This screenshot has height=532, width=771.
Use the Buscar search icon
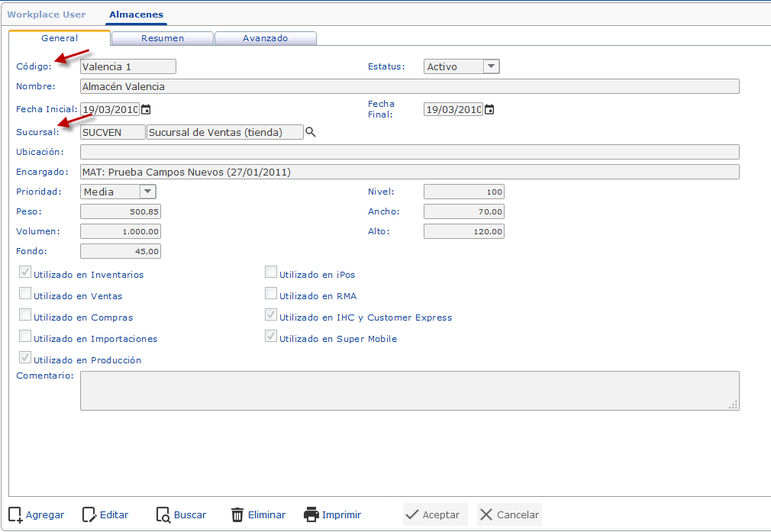point(162,514)
